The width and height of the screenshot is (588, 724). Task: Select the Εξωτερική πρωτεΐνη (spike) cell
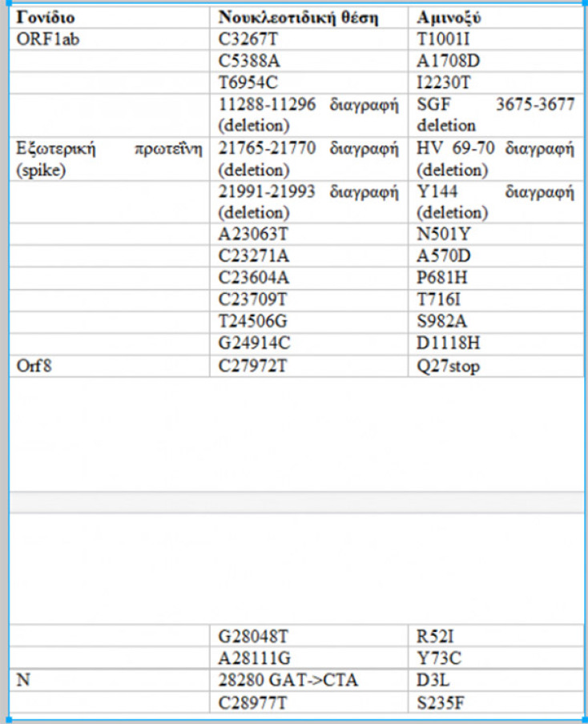108,159
